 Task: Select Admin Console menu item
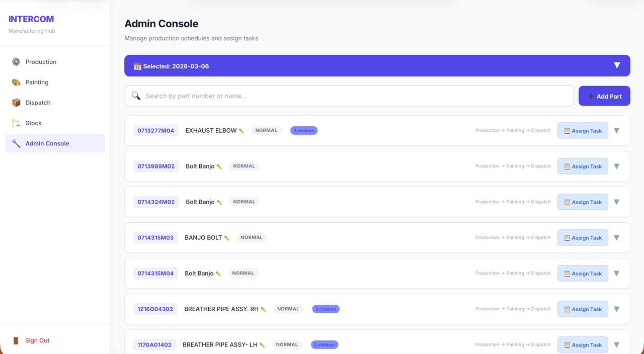point(55,143)
